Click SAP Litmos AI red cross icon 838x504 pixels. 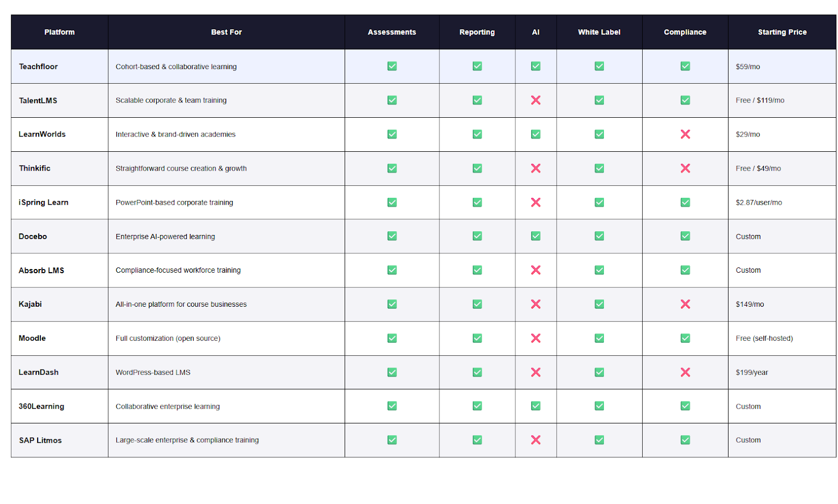pos(535,440)
